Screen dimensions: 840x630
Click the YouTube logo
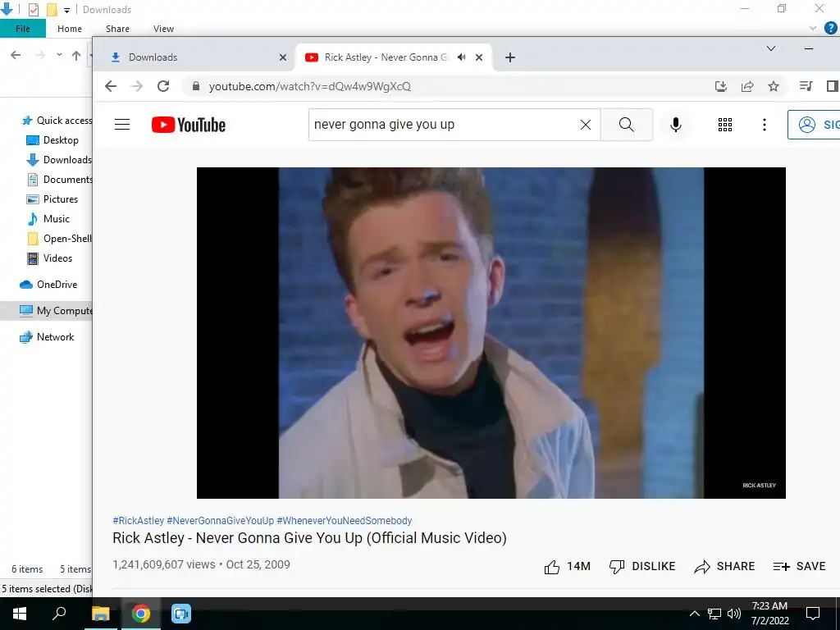189,125
